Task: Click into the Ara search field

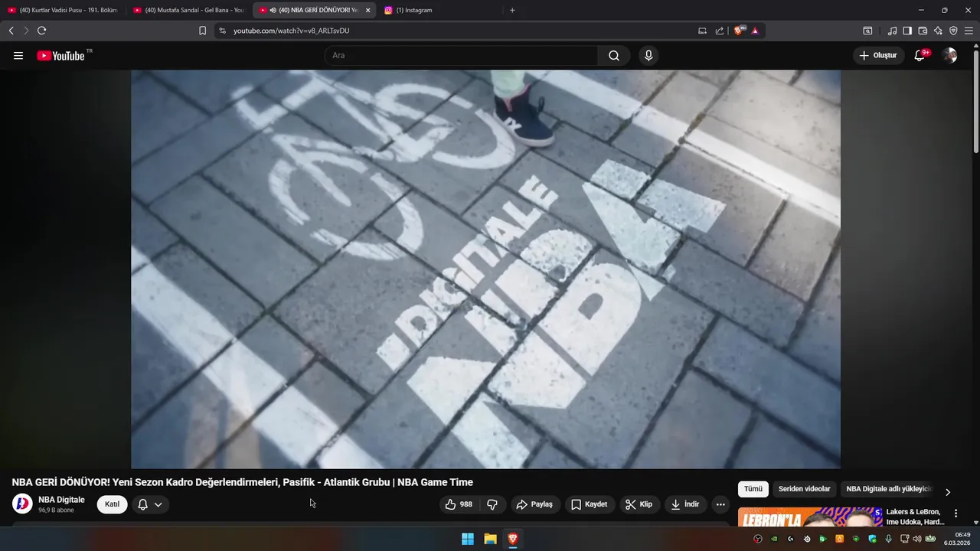Action: click(x=461, y=56)
